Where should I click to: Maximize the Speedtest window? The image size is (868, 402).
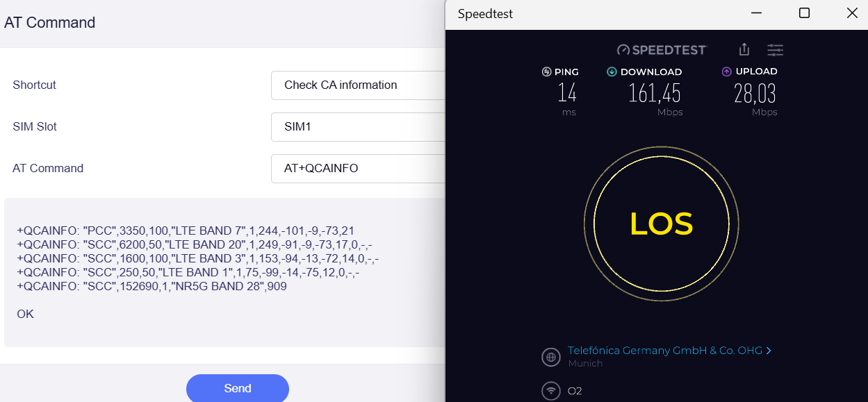point(804,13)
